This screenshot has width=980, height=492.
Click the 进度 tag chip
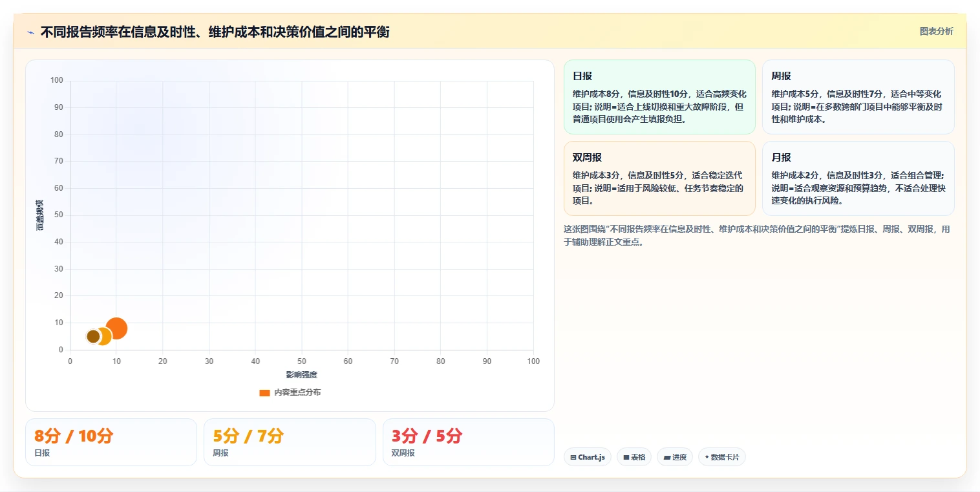(x=675, y=457)
